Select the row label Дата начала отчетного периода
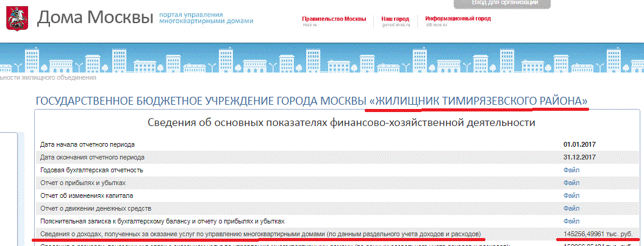The width and height of the screenshot is (644, 246). 87,145
